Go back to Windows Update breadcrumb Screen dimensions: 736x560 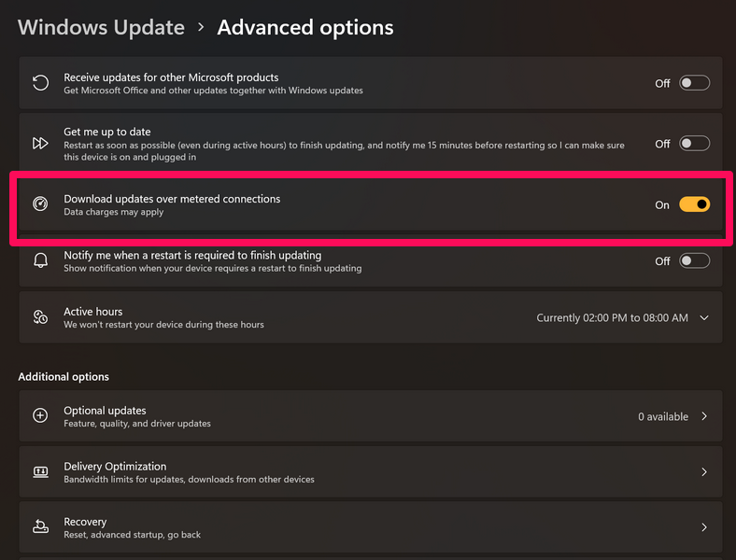pos(101,27)
